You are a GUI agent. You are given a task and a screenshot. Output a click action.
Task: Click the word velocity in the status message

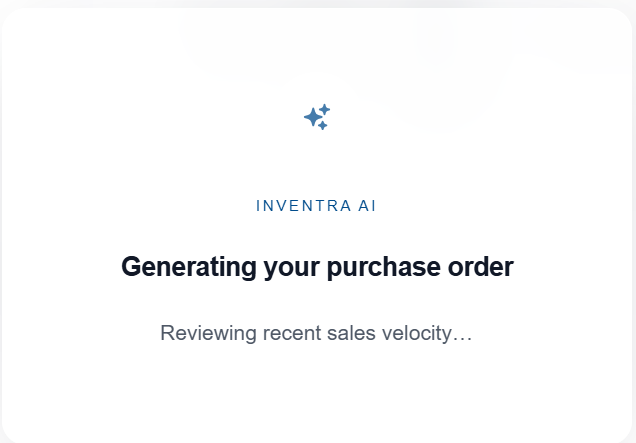[x=417, y=333]
